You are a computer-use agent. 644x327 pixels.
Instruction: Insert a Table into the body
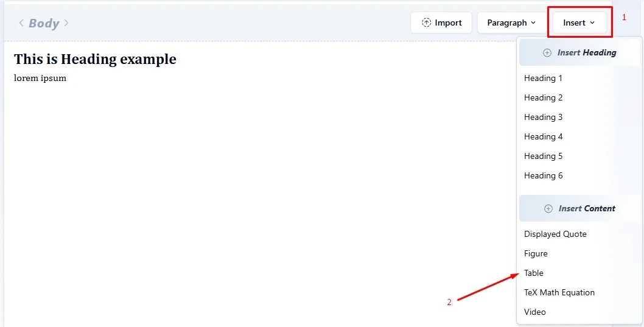coord(534,273)
